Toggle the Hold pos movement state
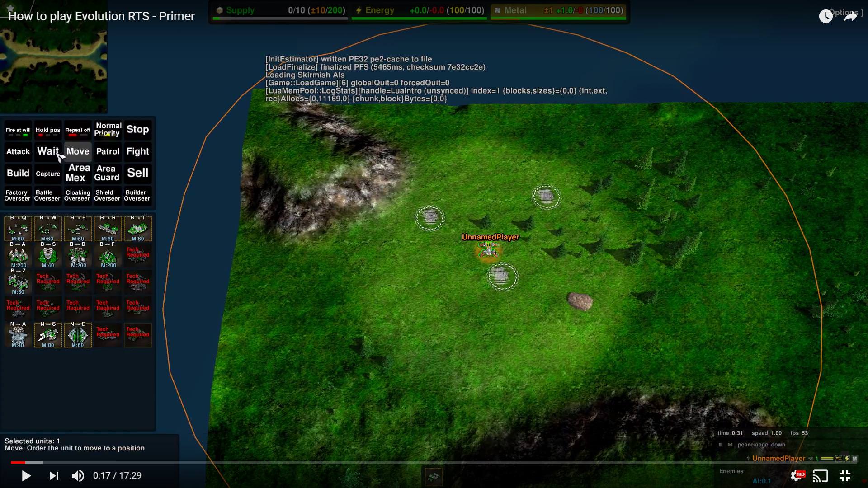868x488 pixels. pyautogui.click(x=48, y=130)
